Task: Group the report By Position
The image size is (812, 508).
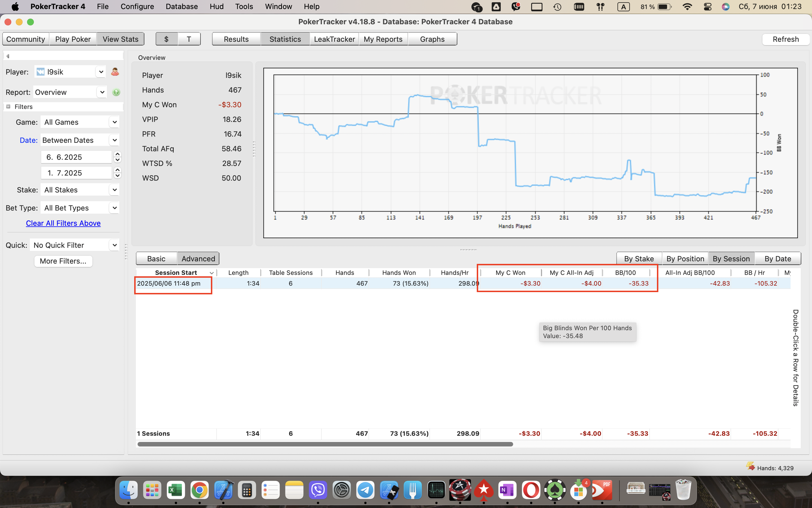Action: tap(685, 258)
